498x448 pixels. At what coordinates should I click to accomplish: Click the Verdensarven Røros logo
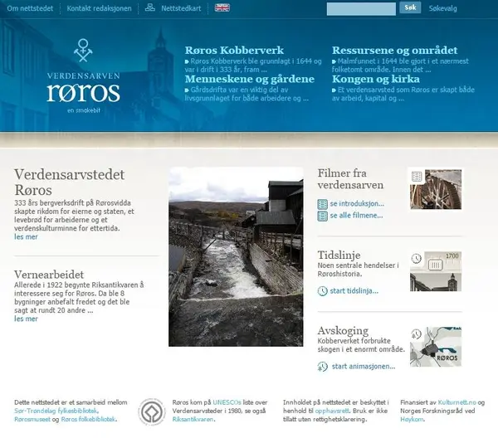point(83,81)
